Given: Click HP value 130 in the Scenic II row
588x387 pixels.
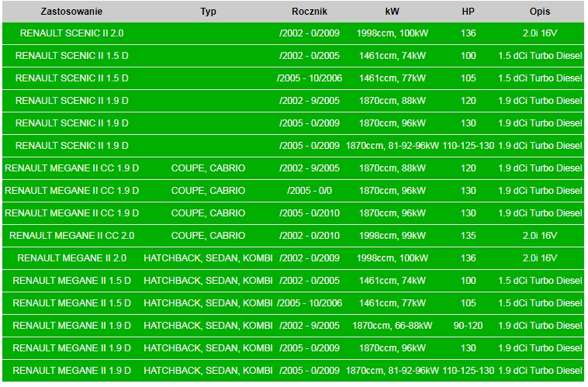Looking at the screenshot, I should (x=468, y=123).
